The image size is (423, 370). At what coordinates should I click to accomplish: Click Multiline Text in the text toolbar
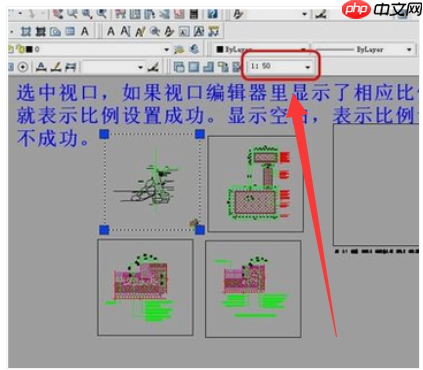(x=111, y=32)
